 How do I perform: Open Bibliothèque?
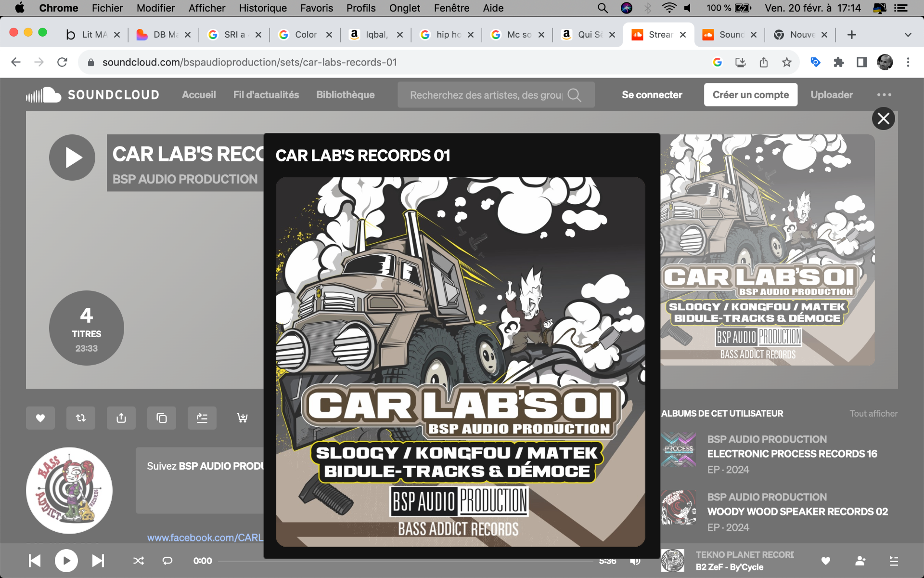346,95
